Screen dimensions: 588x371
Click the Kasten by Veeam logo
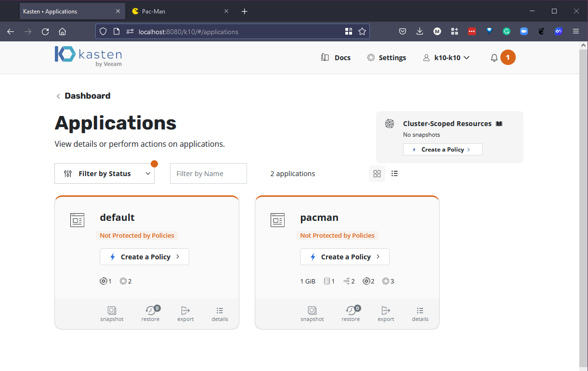coord(88,56)
